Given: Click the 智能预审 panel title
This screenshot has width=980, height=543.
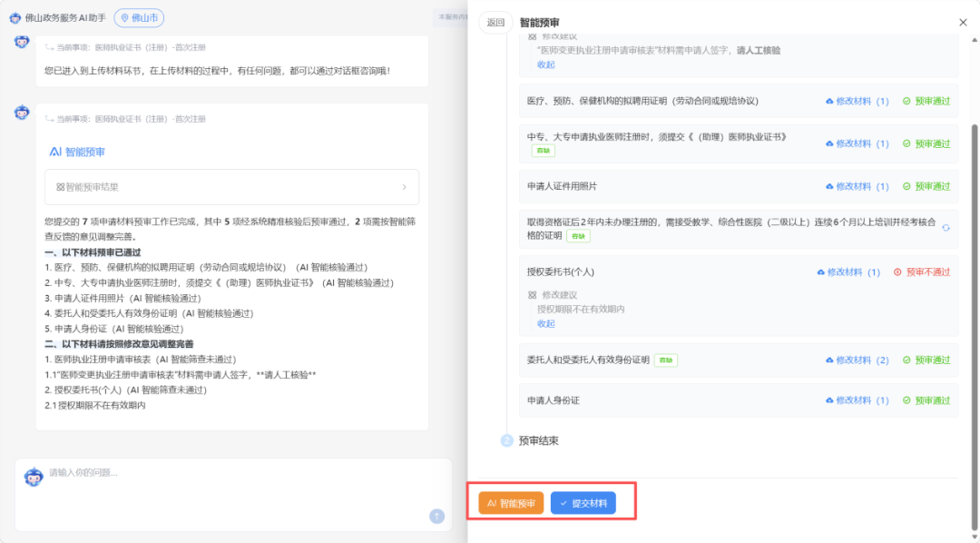Looking at the screenshot, I should click(539, 23).
